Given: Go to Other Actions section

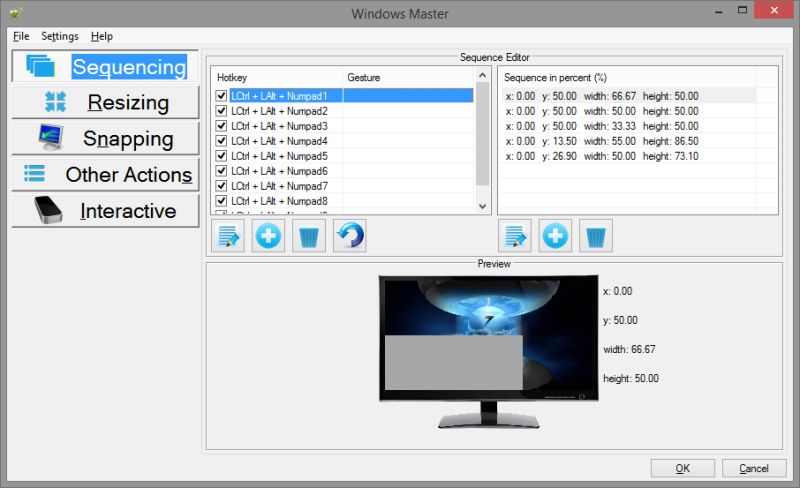Looking at the screenshot, I should tap(105, 175).
